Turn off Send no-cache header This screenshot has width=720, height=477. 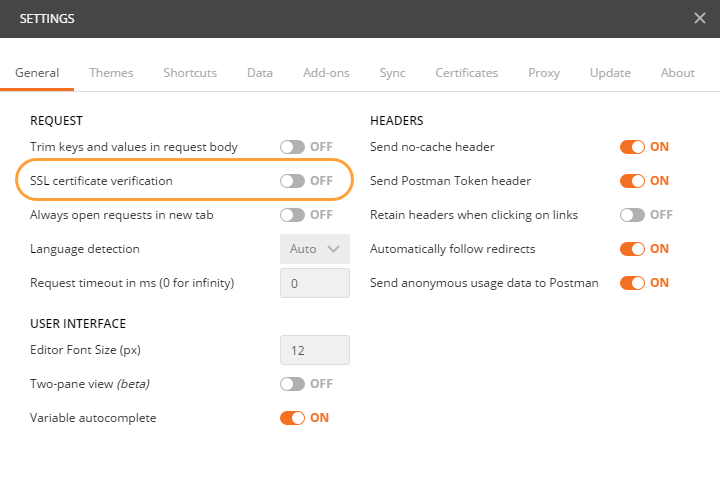tap(632, 147)
